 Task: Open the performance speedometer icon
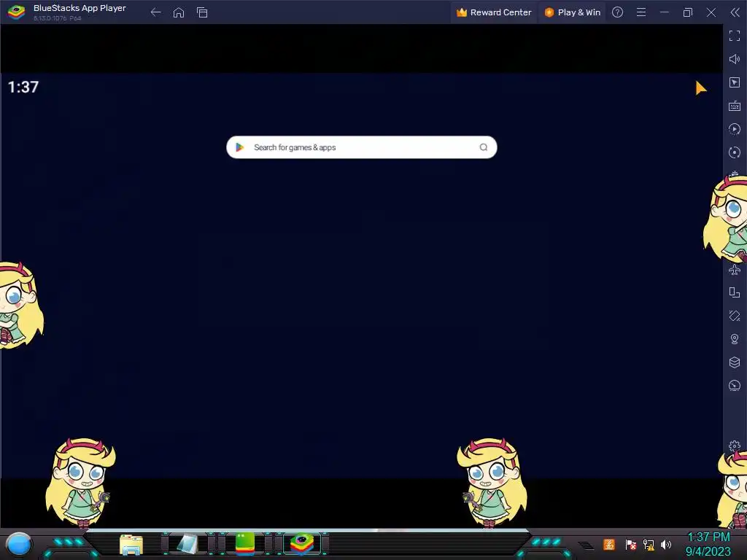tap(735, 385)
